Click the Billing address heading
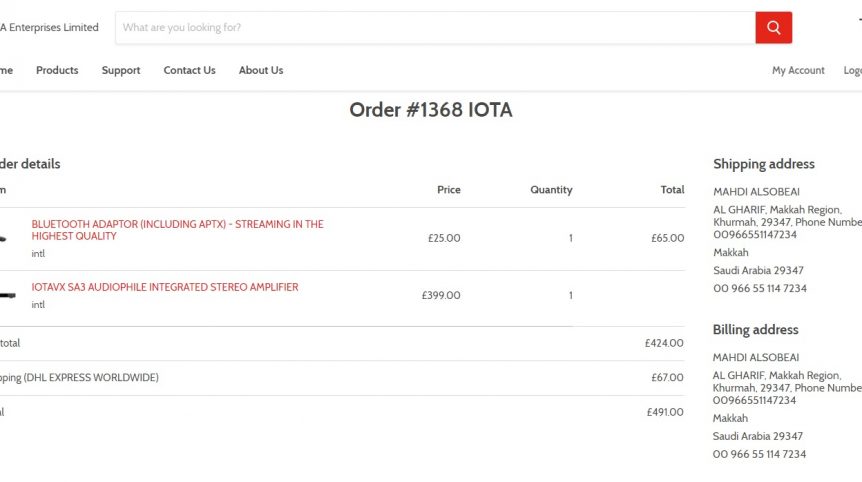The height and width of the screenshot is (482, 862). pyautogui.click(x=755, y=330)
